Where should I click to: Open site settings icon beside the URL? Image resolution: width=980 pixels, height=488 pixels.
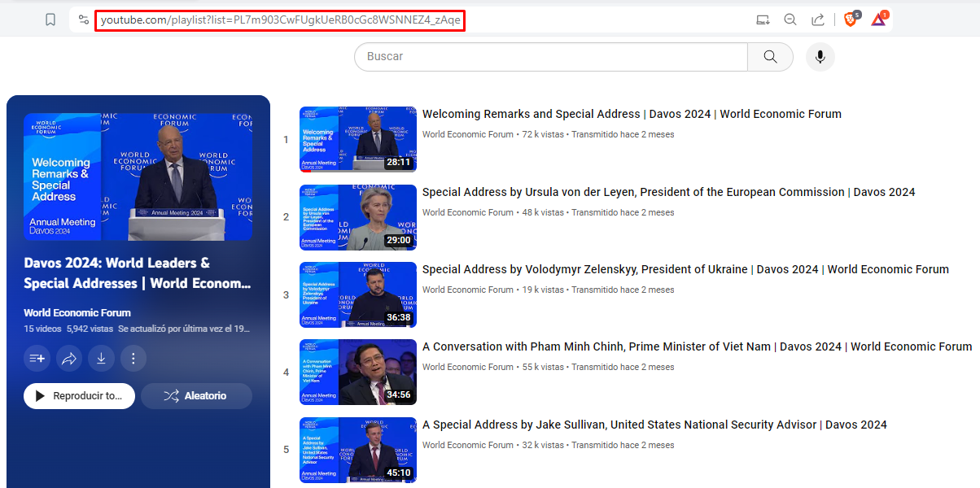[83, 20]
